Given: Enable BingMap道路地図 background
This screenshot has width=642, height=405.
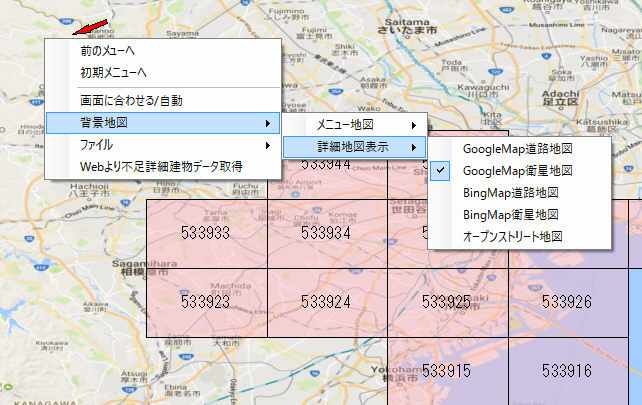Looking at the screenshot, I should (510, 192).
